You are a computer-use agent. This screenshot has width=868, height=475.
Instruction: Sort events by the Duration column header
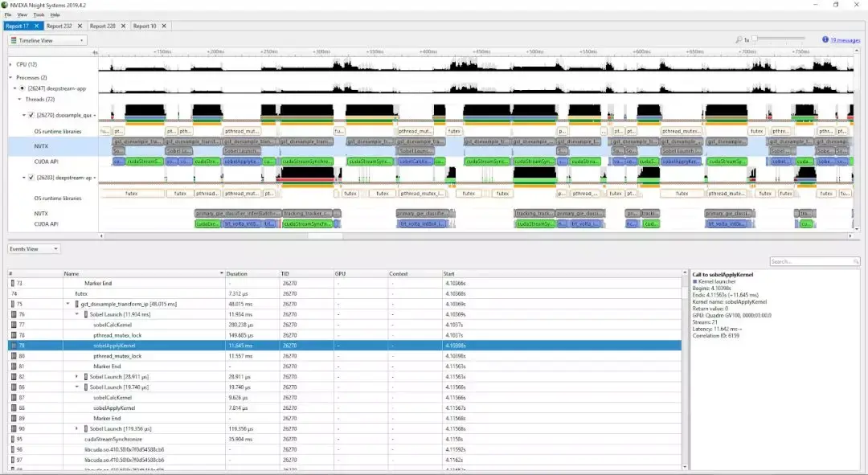point(237,273)
